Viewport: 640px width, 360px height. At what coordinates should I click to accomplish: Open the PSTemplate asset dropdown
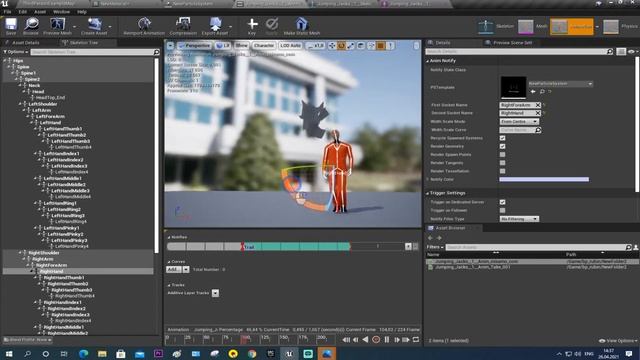pos(560,84)
